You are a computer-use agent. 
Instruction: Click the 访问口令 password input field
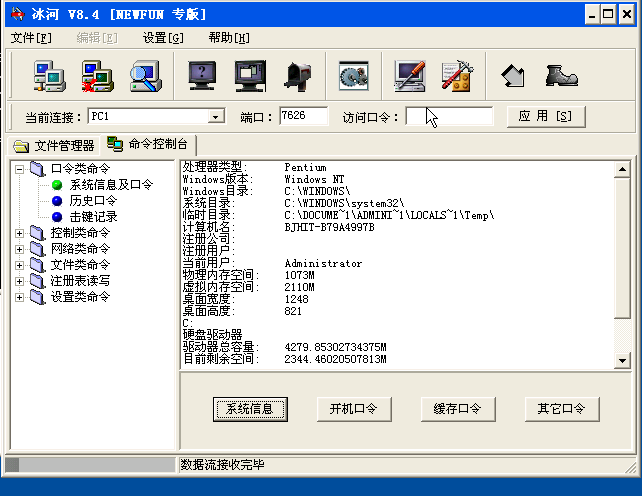(449, 116)
